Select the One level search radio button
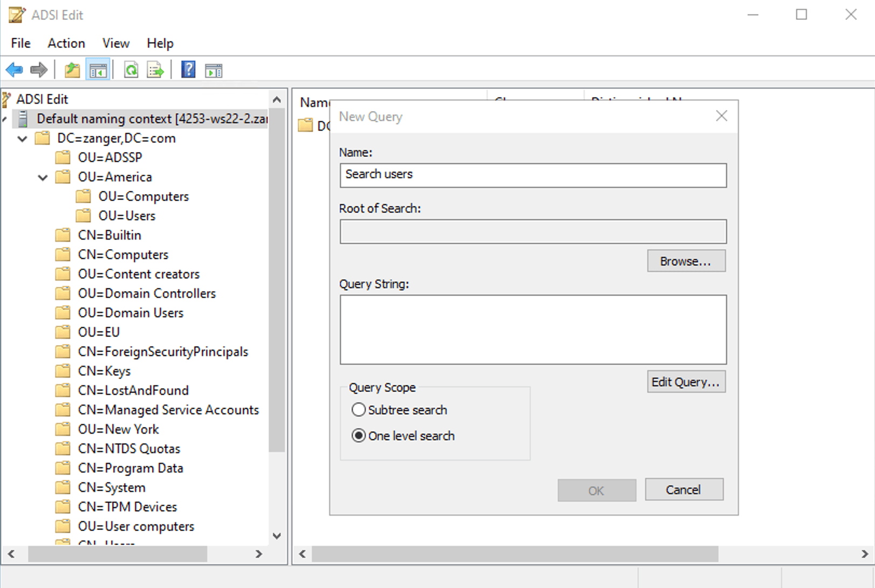This screenshot has height=588, width=875. click(359, 435)
